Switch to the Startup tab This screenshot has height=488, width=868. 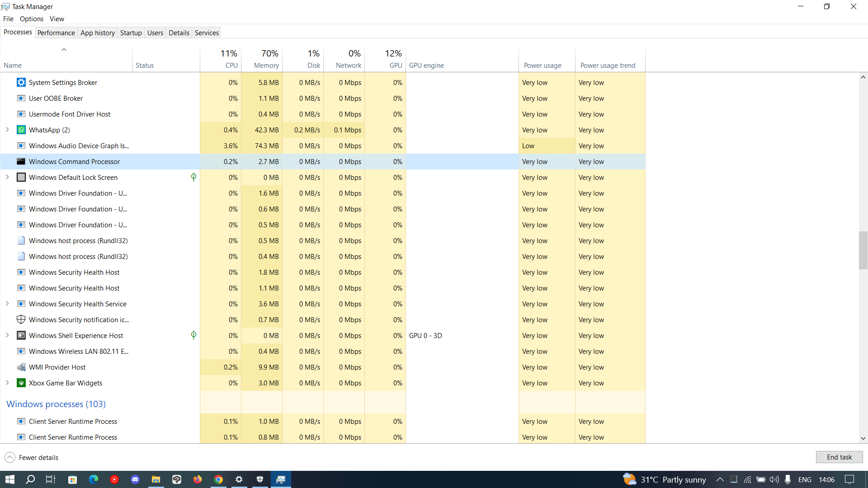point(131,33)
